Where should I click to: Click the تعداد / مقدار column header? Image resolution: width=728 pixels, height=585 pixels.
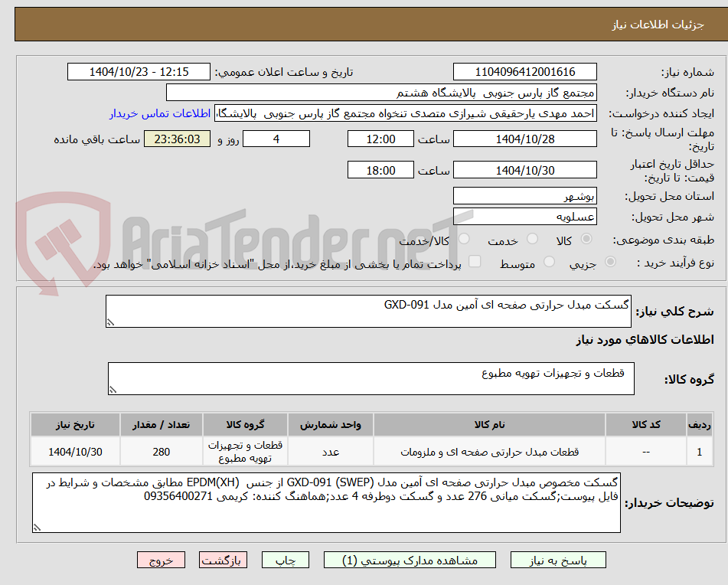click(x=161, y=424)
